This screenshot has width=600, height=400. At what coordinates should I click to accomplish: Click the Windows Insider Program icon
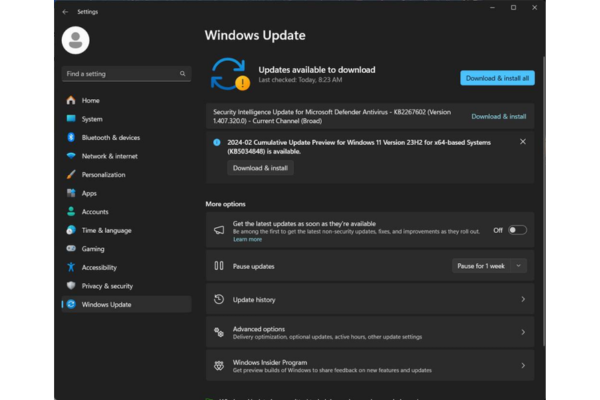(219, 366)
